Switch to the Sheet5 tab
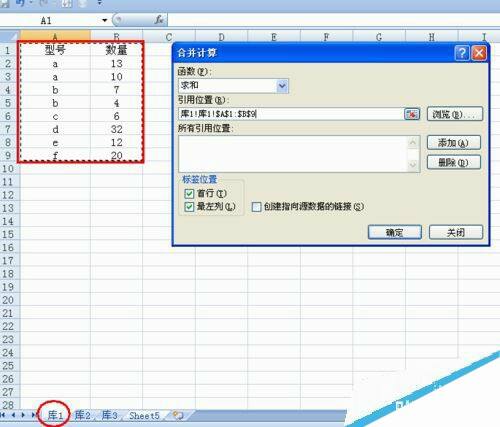Image resolution: width=500 pixels, height=427 pixels. pyautogui.click(x=144, y=416)
